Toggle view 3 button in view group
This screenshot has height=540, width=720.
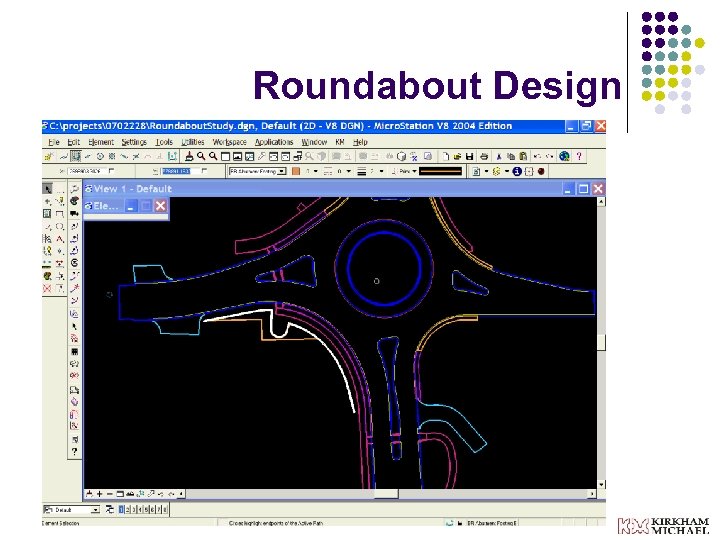[x=134, y=510]
